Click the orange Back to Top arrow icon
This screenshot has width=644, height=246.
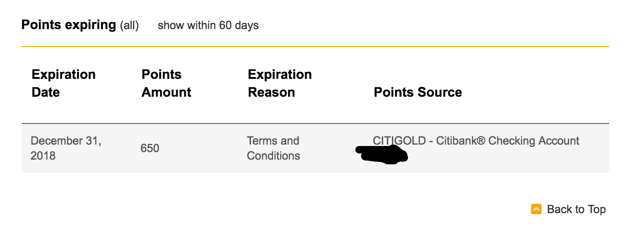click(x=536, y=209)
